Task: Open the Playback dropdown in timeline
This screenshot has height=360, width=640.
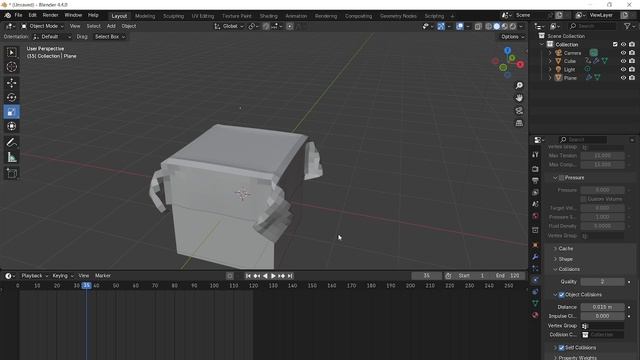Action: (x=34, y=276)
